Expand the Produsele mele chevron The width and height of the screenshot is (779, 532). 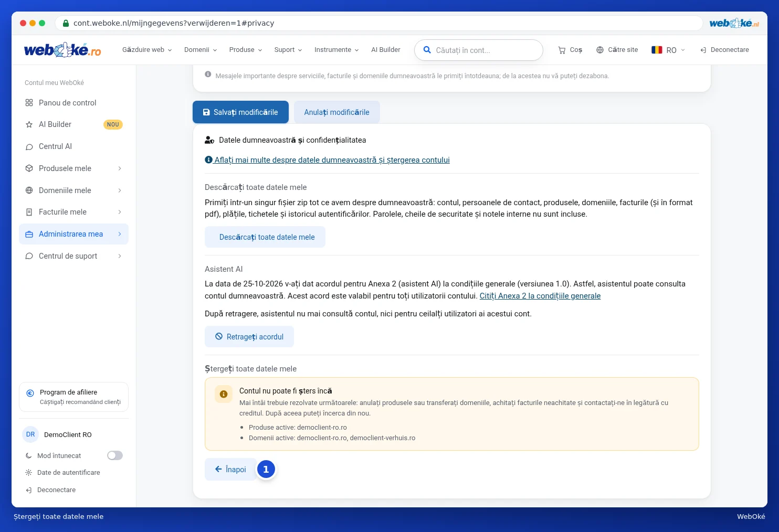point(120,168)
